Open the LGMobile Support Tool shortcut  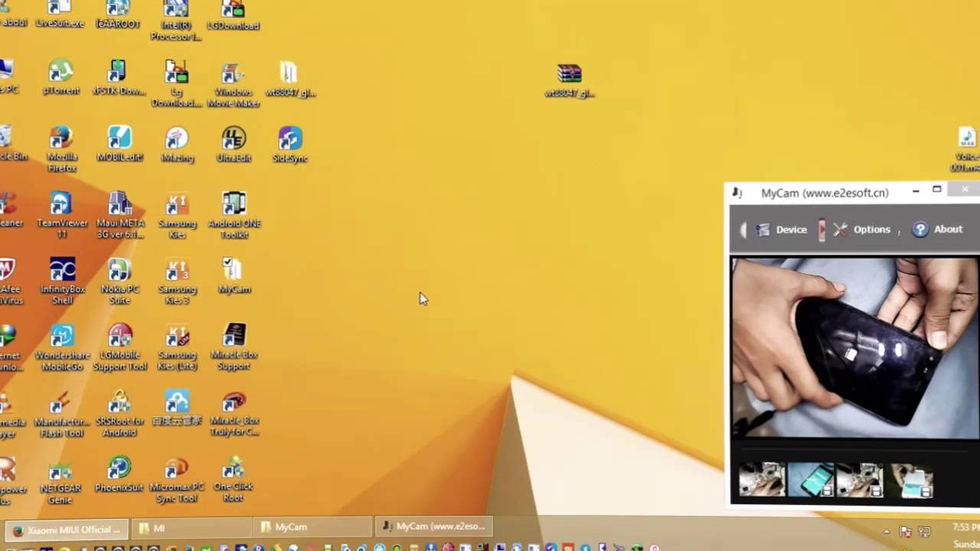119,348
